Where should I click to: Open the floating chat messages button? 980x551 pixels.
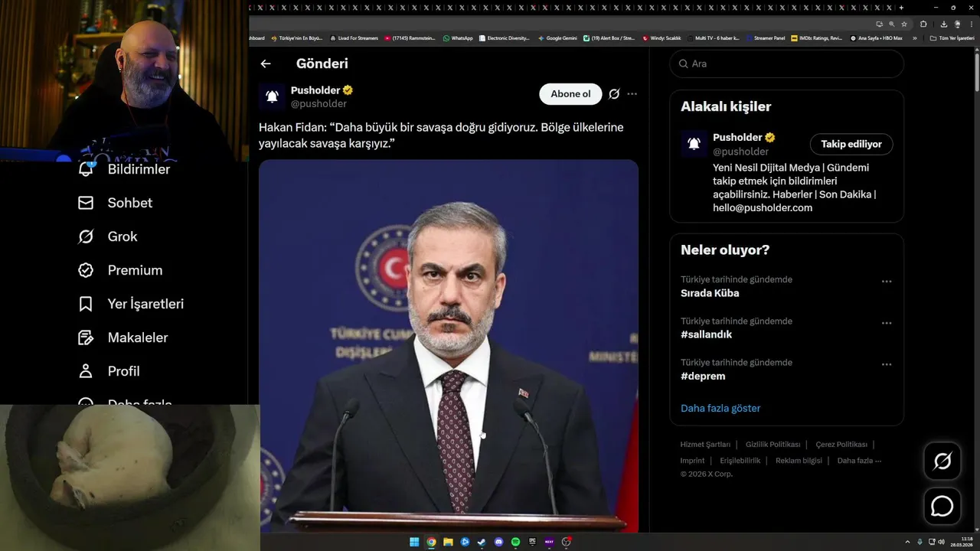(942, 507)
